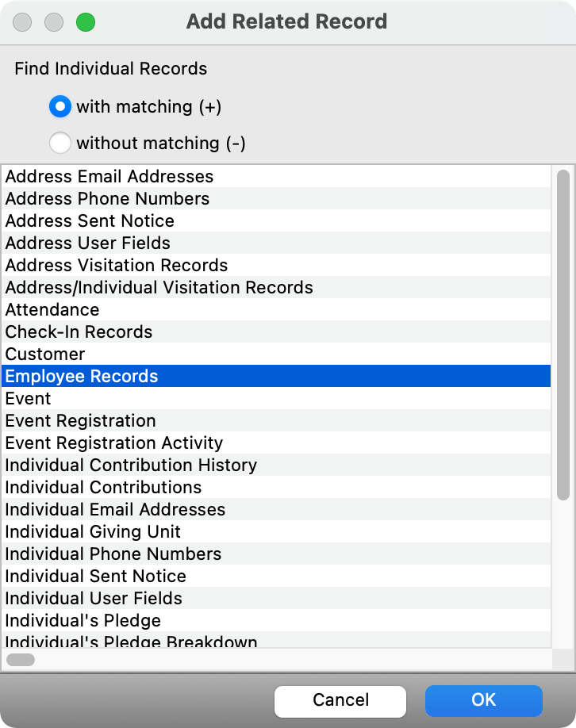Choose Individual Giving Unit entry

[x=93, y=531]
